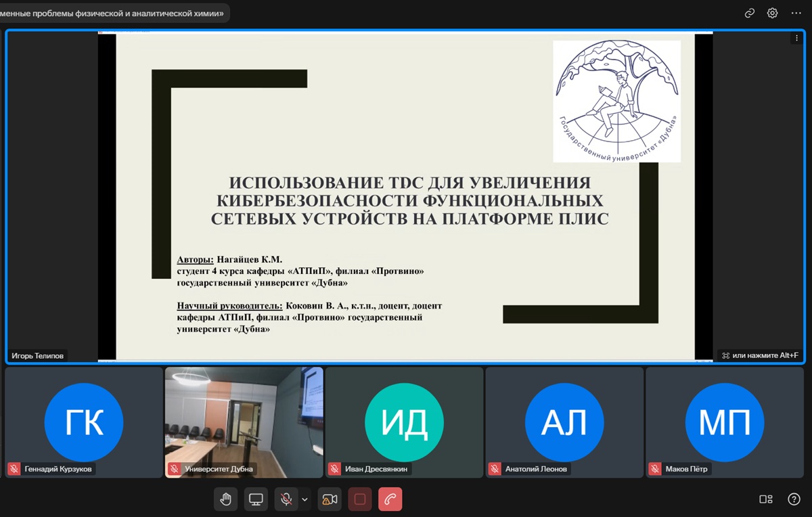This screenshot has width=812, height=517.
Task: Click the recording stop square button
Action: point(360,499)
